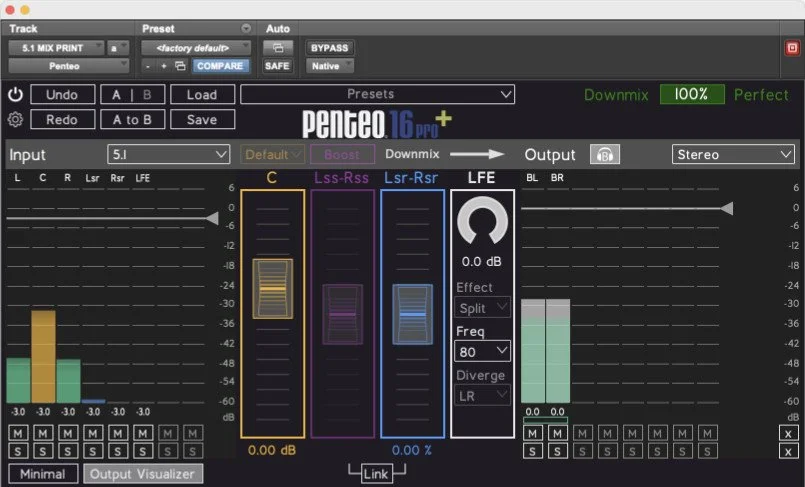Click the Undo button

pyautogui.click(x=63, y=95)
